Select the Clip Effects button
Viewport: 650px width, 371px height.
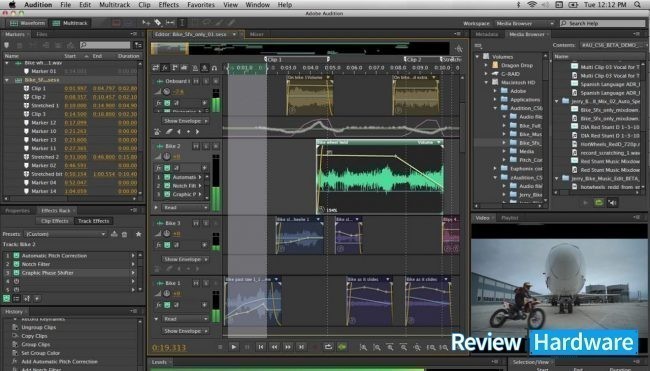click(54, 221)
